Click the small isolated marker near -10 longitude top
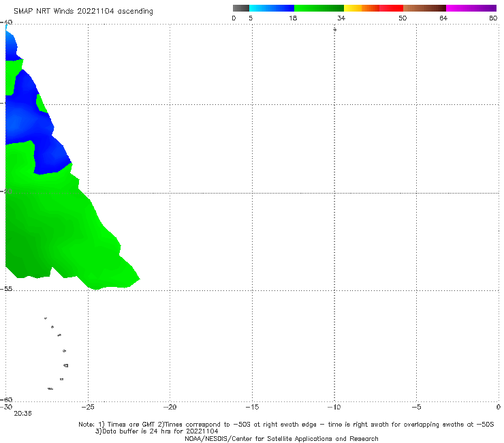 [334, 29]
